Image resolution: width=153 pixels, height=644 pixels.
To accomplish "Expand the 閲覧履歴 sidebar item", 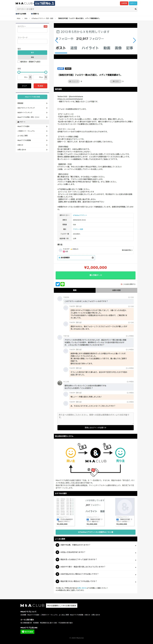I will [x=32, y=103].
